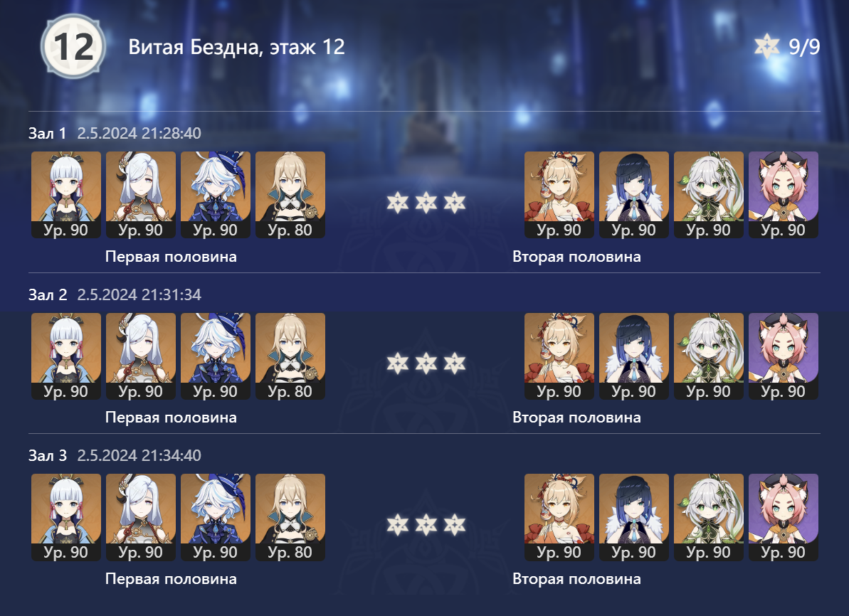This screenshot has width=849, height=616.
Task: Click the three stars rating of Зал 1
Action: (426, 203)
